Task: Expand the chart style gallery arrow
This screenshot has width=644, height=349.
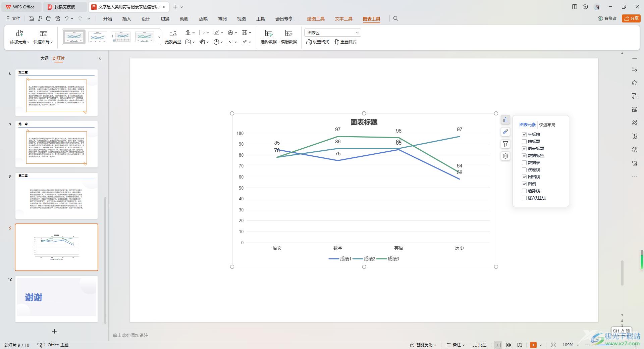Action: click(x=159, y=37)
